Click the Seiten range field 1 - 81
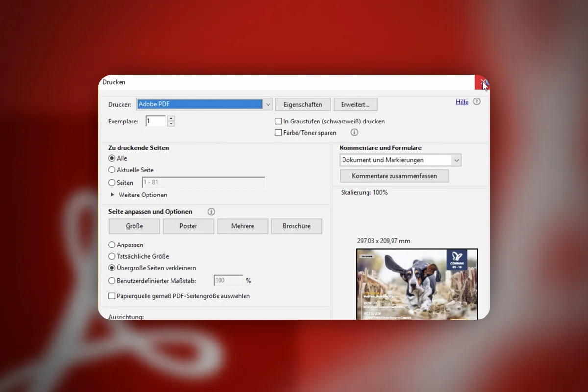 (x=203, y=183)
